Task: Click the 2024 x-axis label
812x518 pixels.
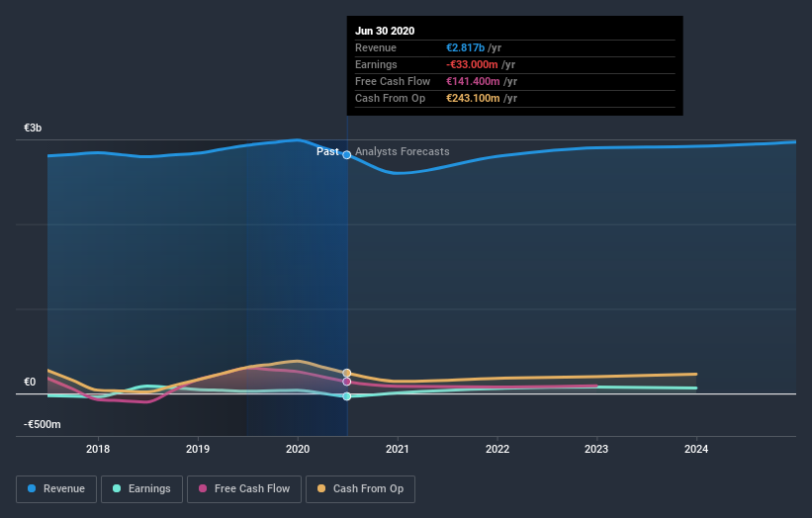Action: pyautogui.click(x=696, y=449)
